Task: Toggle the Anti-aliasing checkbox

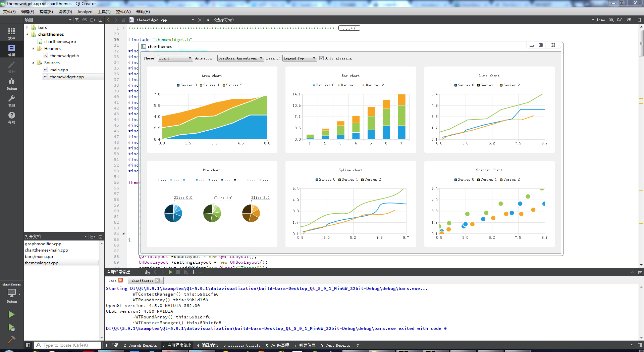Action: [x=321, y=58]
